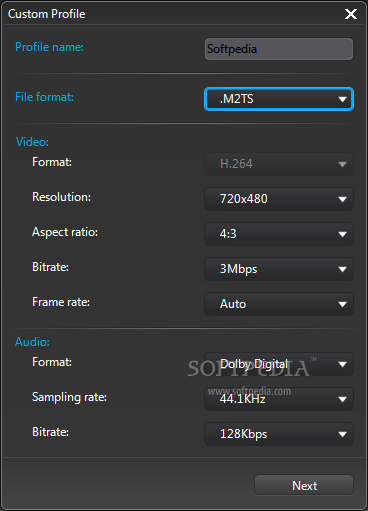Click the disabled H.264 video format dropdown
368x511 pixels.
click(279, 164)
